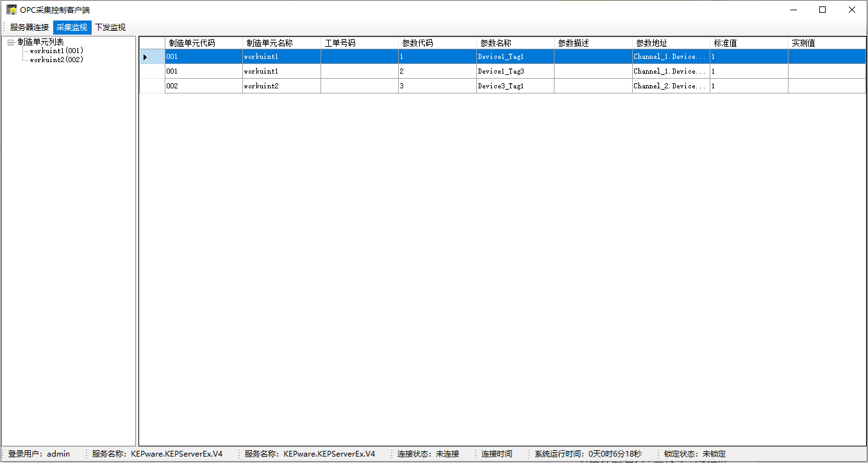Collapse the 制造单元列表 tree node
Image resolution: width=868 pixels, height=463 pixels.
click(x=11, y=42)
